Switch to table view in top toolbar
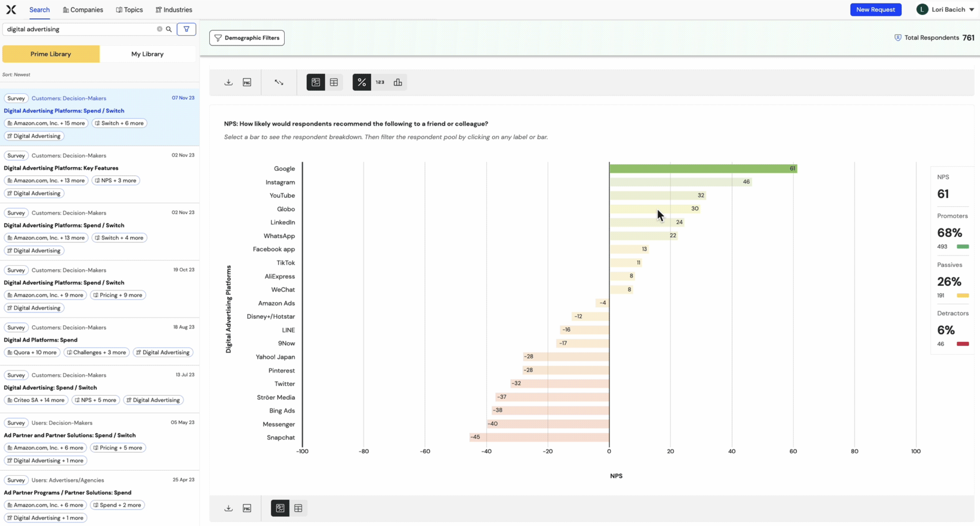This screenshot has height=526, width=980. coord(333,82)
